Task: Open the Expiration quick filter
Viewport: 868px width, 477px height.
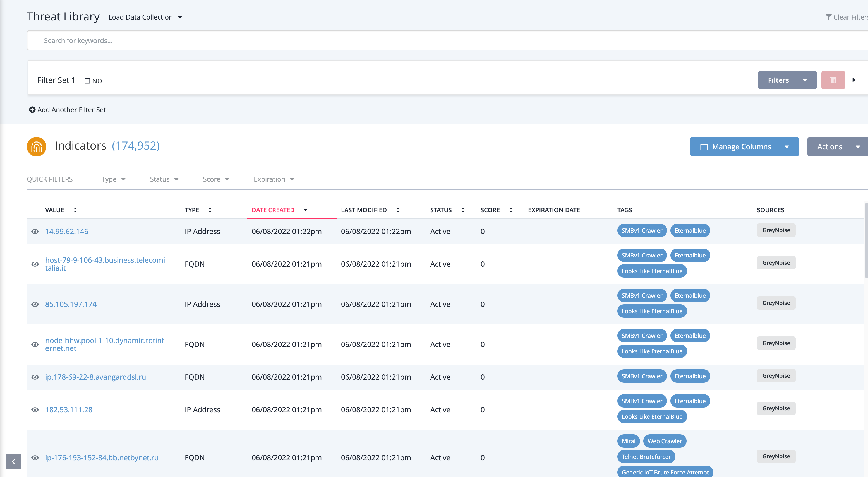Action: tap(274, 179)
